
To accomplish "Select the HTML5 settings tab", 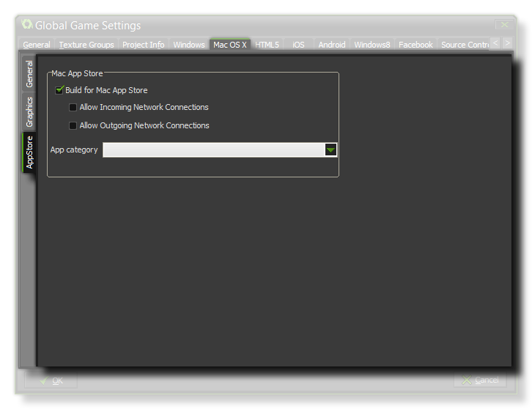I will click(267, 45).
